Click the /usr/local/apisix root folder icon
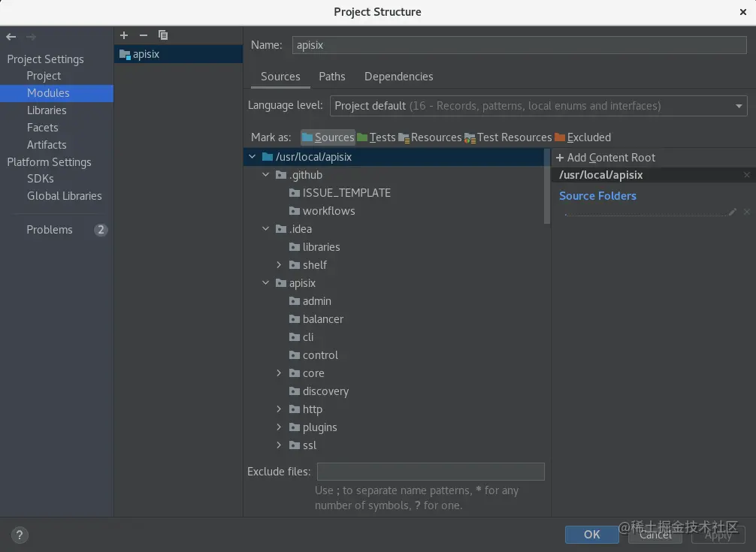Viewport: 756px width, 552px height. coord(268,156)
